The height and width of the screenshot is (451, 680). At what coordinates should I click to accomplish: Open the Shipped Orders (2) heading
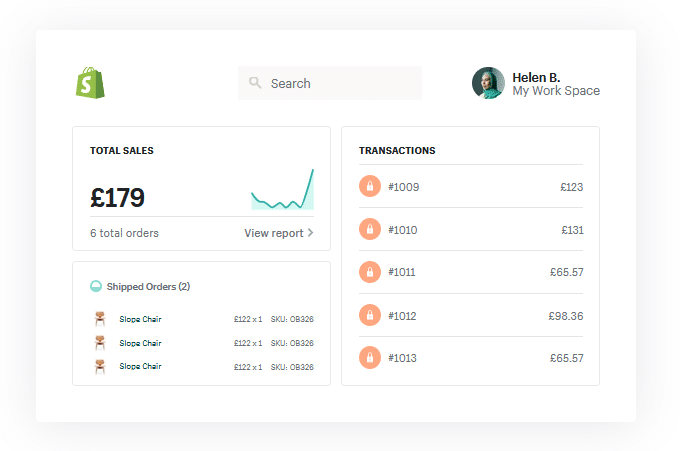point(148,286)
